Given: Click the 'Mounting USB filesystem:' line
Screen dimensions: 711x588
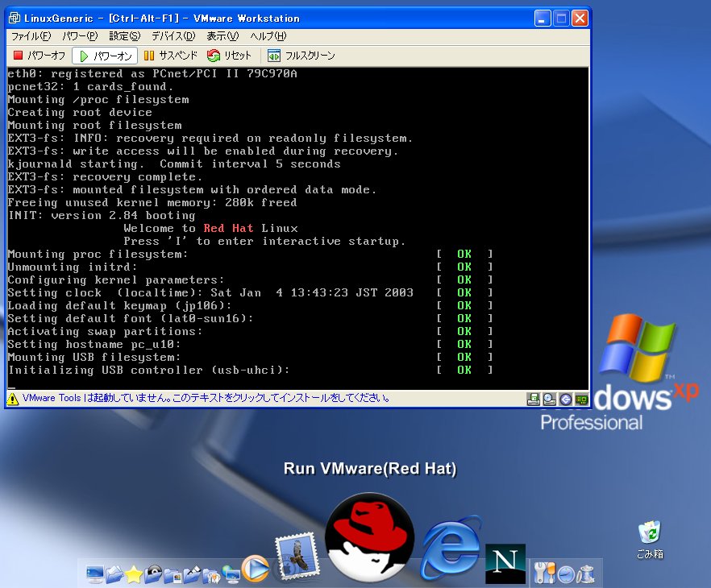Looking at the screenshot, I should (x=94, y=358).
